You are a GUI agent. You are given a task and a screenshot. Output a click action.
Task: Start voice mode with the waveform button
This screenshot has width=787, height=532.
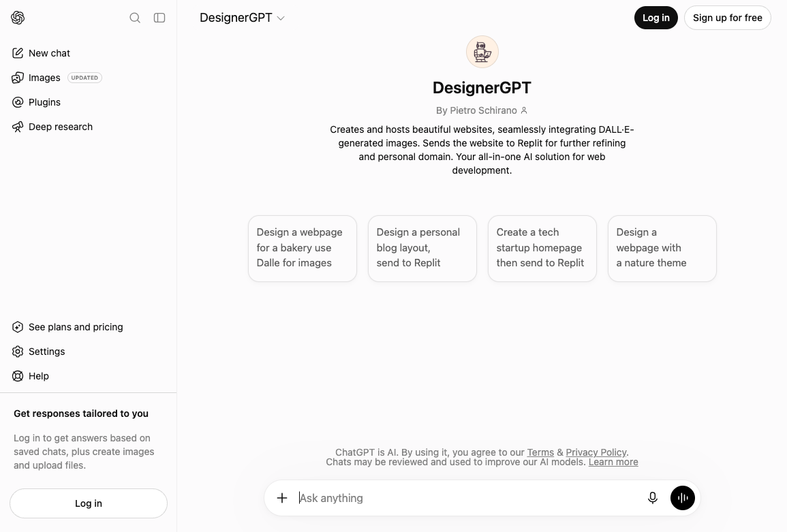pos(683,498)
